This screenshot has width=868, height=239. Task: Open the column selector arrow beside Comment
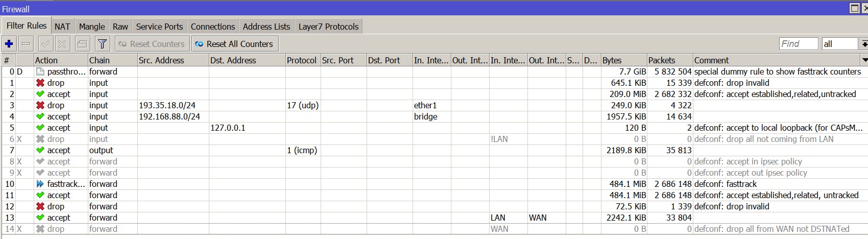click(864, 60)
